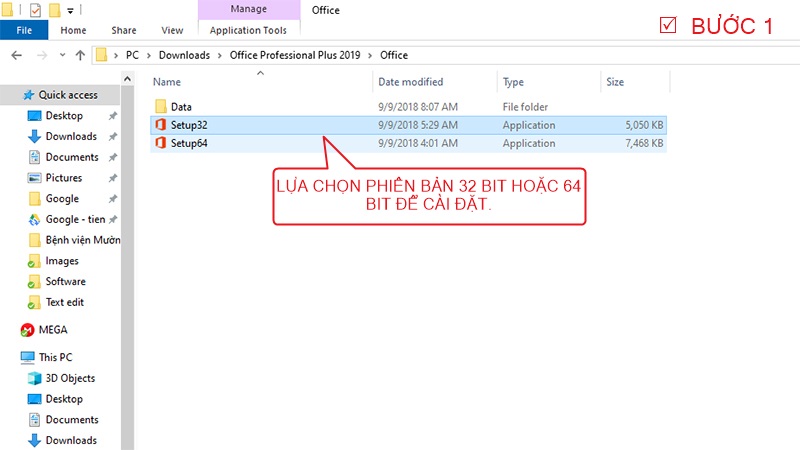The image size is (800, 450).
Task: Open the File menu tab
Action: coord(24,30)
